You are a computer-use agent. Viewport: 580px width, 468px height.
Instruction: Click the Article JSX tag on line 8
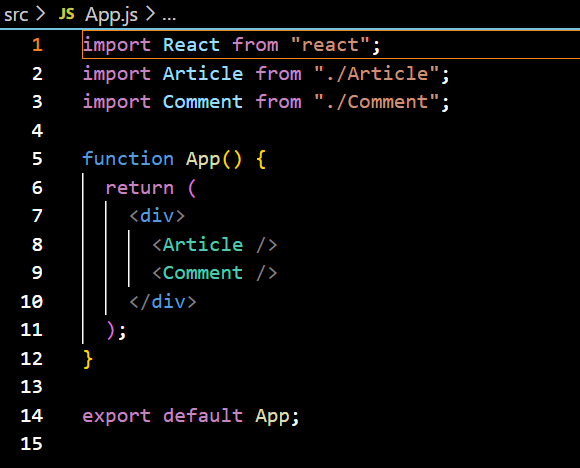(215, 245)
